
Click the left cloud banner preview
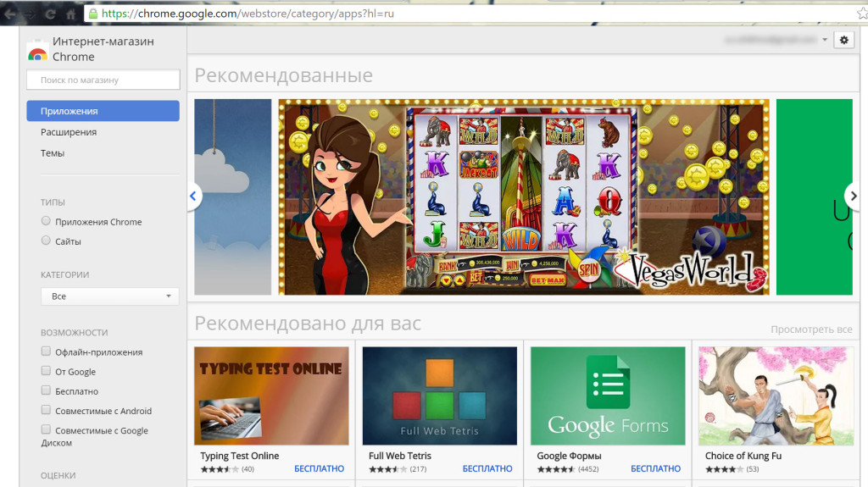pyautogui.click(x=233, y=197)
